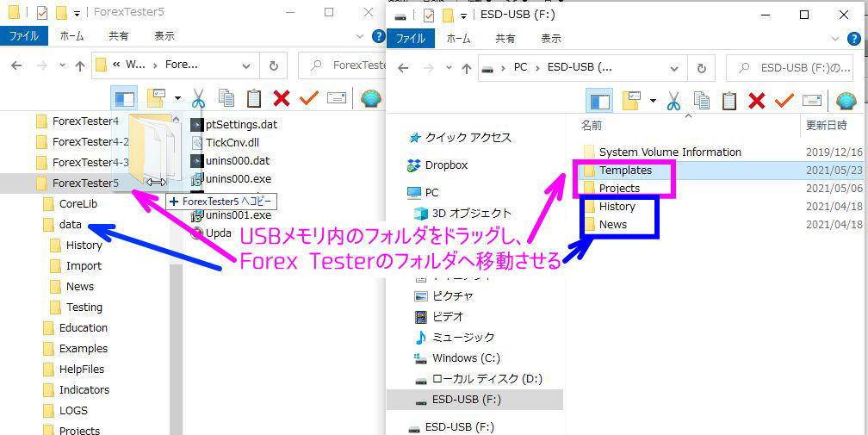Select Dropbox in navigation pane

click(446, 165)
